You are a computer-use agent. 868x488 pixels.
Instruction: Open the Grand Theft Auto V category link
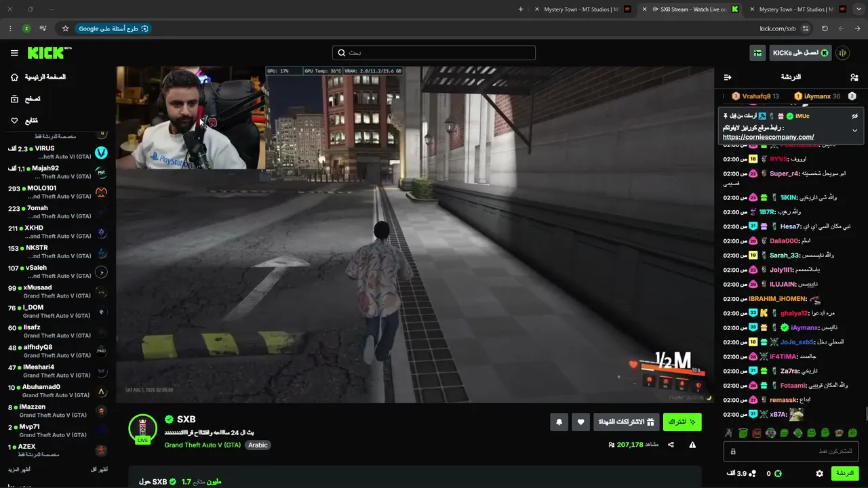point(203,445)
